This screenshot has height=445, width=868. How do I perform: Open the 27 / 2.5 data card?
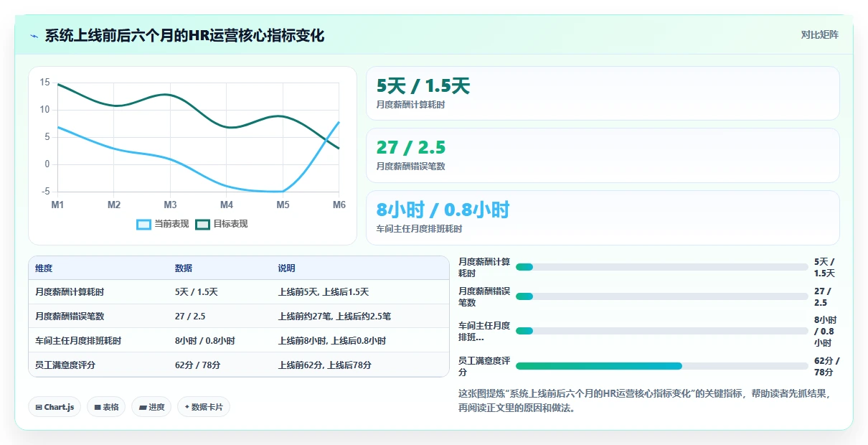click(x=603, y=155)
